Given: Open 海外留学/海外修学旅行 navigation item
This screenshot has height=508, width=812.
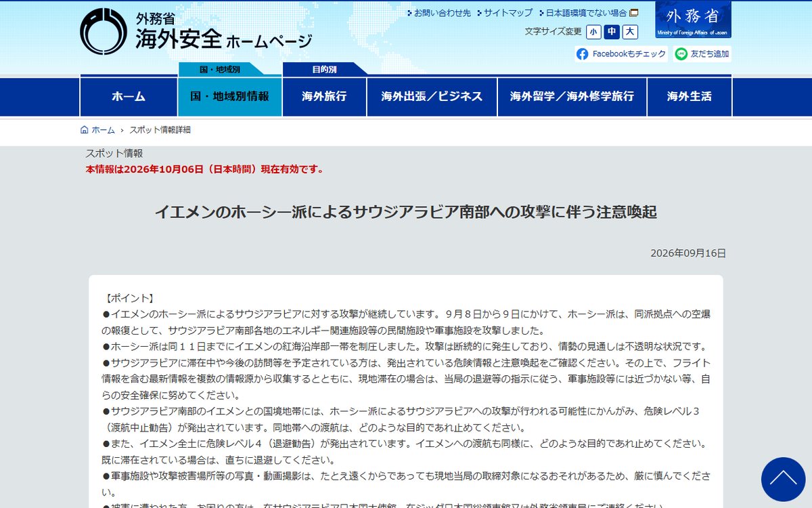Looking at the screenshot, I should (572, 97).
